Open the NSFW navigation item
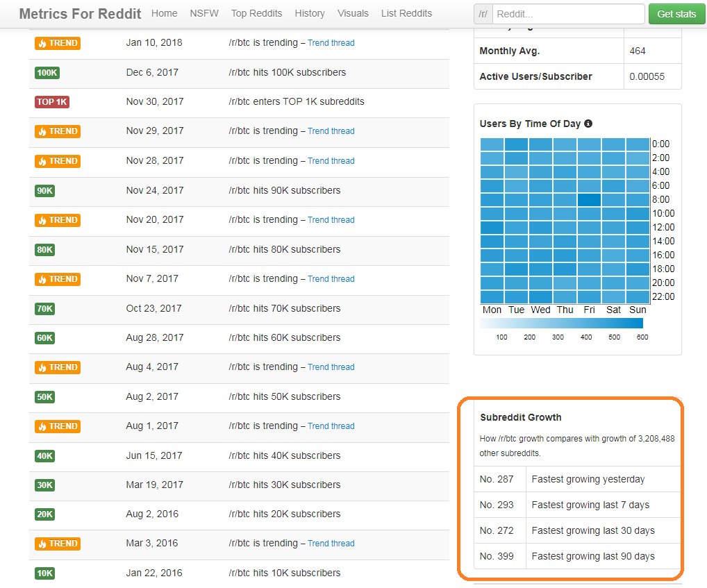Screen dimensions: 707x588 [x=204, y=13]
